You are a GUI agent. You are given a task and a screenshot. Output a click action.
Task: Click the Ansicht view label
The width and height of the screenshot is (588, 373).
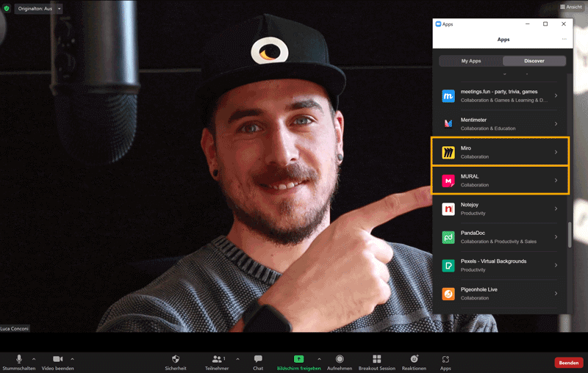pyautogui.click(x=574, y=7)
